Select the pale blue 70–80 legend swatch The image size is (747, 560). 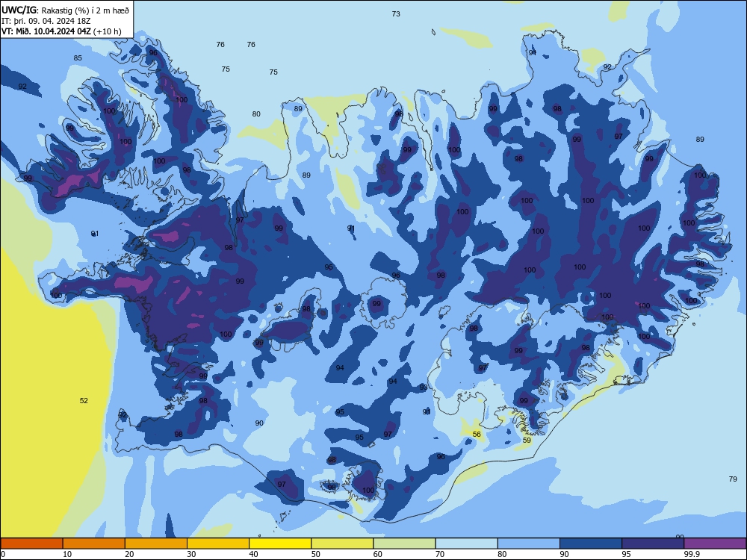[466, 544]
